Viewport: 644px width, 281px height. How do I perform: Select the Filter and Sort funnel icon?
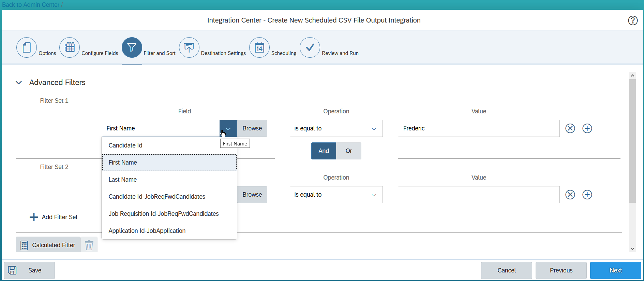coord(132,47)
